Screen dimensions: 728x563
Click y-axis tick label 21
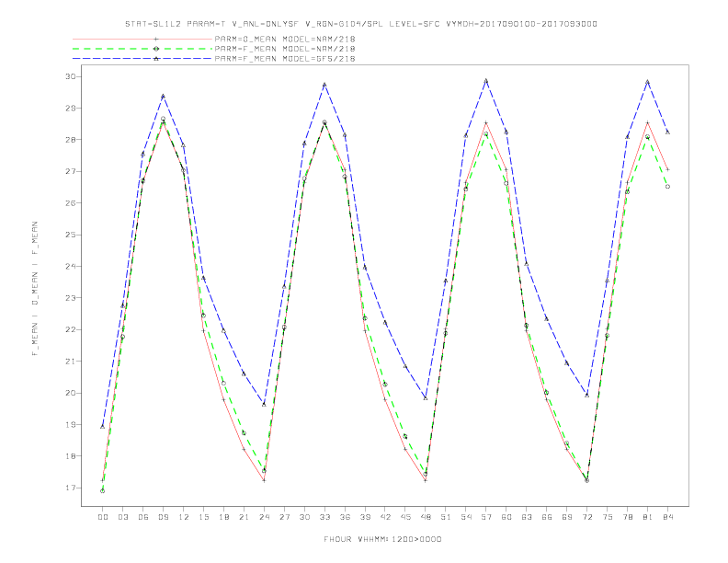point(71,361)
